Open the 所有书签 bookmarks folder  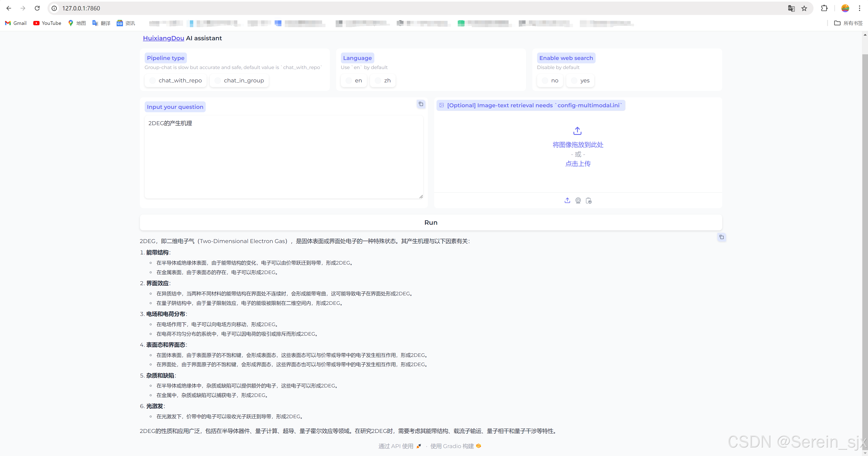848,23
